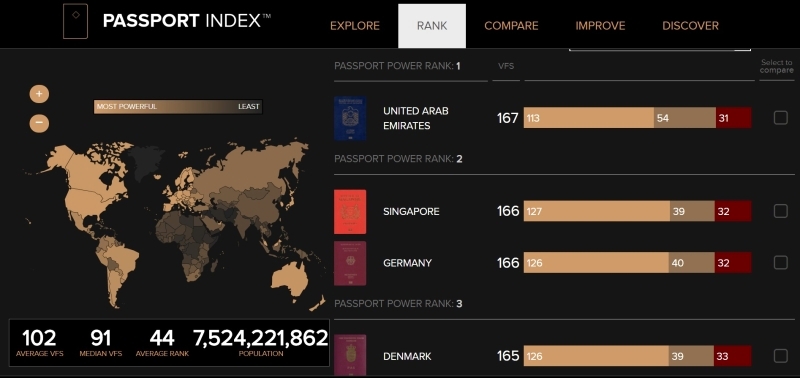800x378 pixels.
Task: Open the United Arab Emirates passport cover
Action: click(x=350, y=118)
